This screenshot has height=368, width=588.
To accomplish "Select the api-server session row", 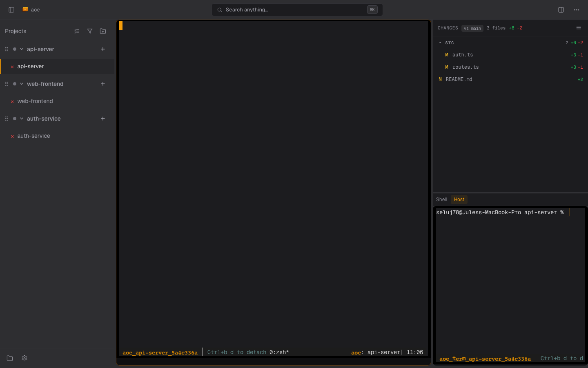I will click(x=58, y=66).
